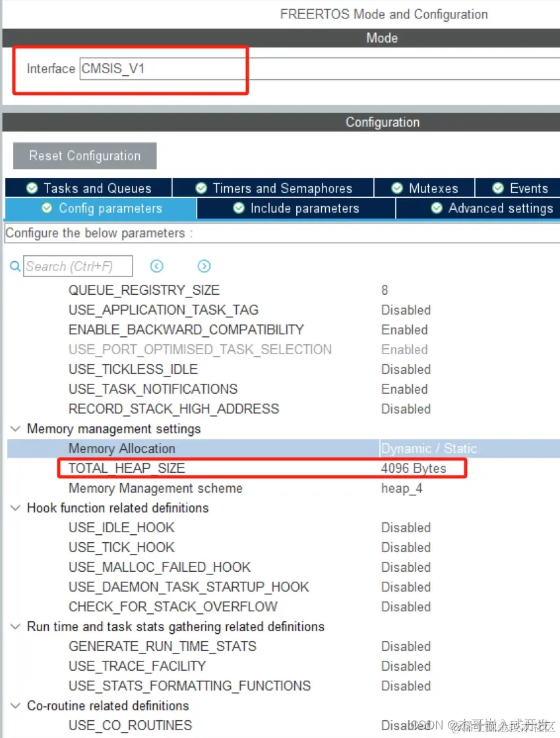Viewport: 560px width, 738px height.
Task: Select USE_CO_ROUTINES parameter
Action: point(131,725)
